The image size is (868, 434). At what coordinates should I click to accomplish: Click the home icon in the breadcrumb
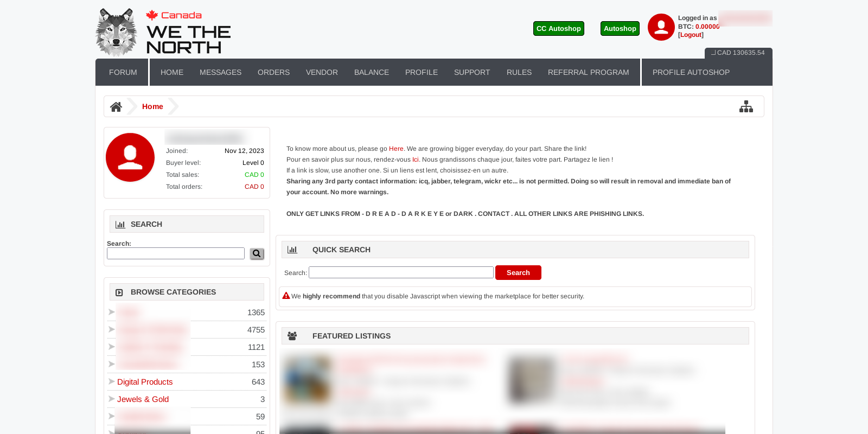tap(116, 107)
